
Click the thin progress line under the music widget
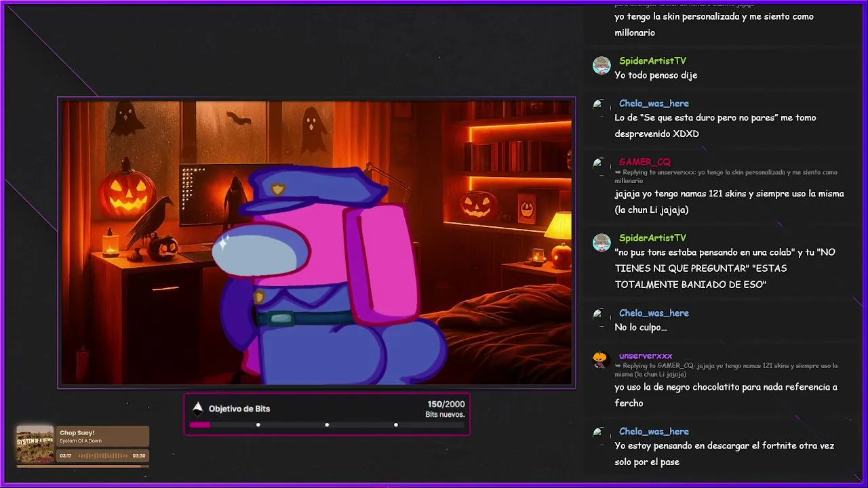[82, 466]
